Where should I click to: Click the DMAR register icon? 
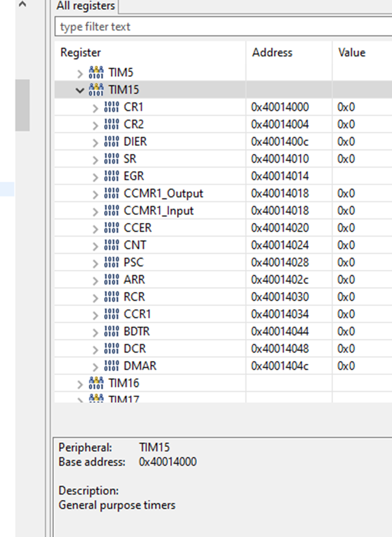[111, 366]
